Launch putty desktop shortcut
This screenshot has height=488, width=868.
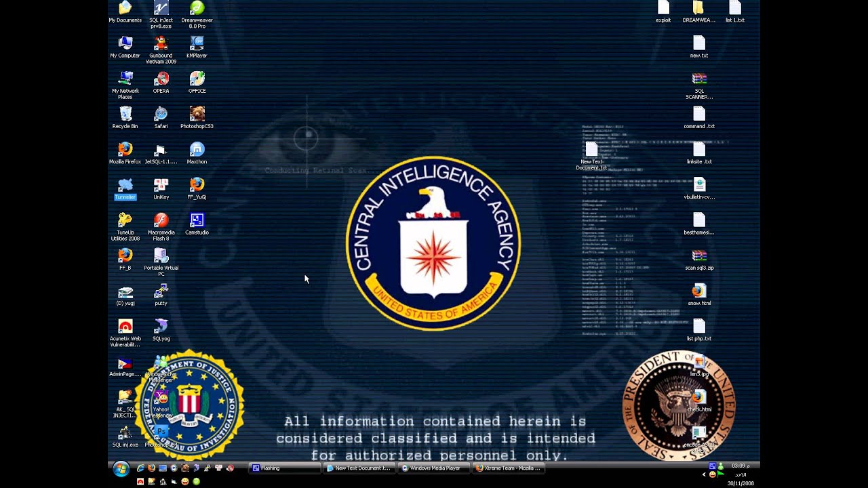click(161, 295)
